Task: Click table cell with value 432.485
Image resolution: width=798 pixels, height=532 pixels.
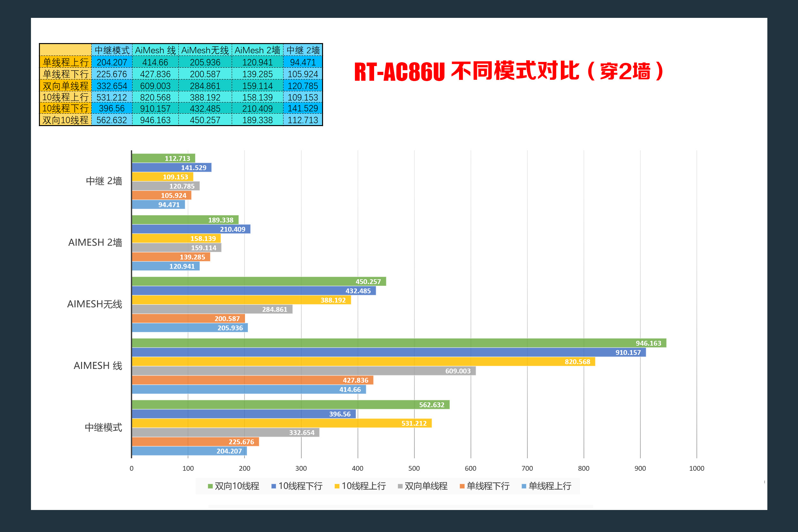Action: pos(205,109)
